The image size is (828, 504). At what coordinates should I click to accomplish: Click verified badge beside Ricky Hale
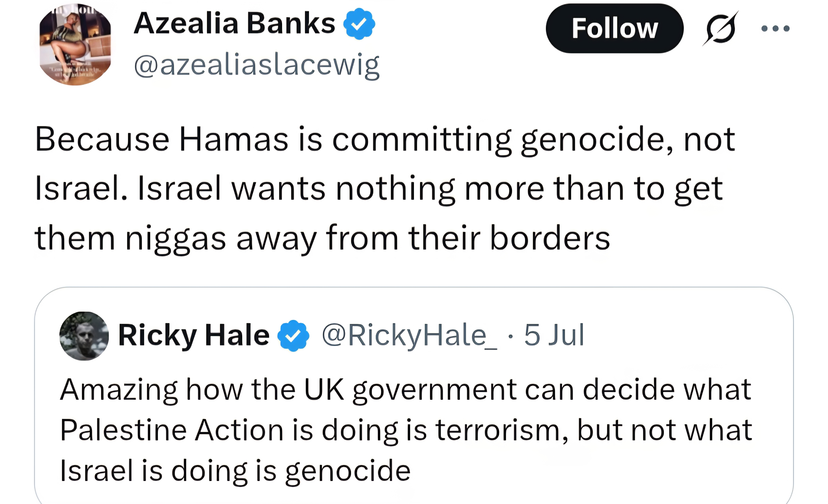pyautogui.click(x=293, y=335)
